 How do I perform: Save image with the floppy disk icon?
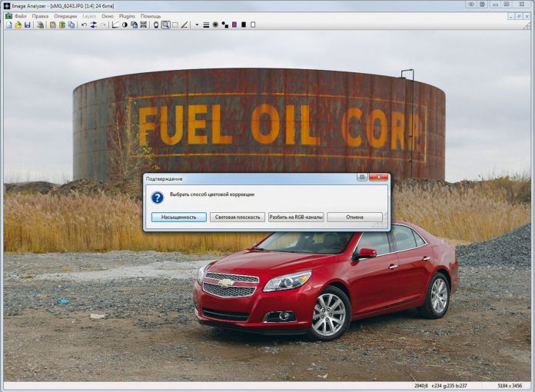(x=27, y=25)
